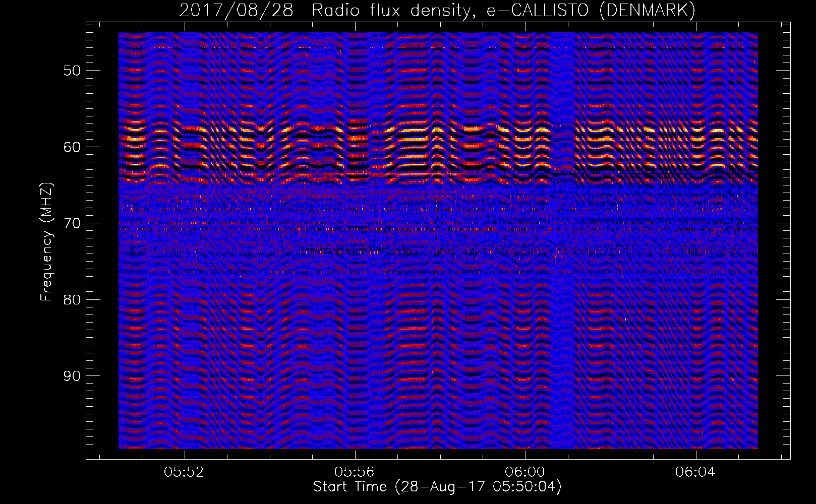Click the 'Start Time (28-Aug-17 05:50:04)' axis label
Screen dimensions: 816x504
coord(437,487)
